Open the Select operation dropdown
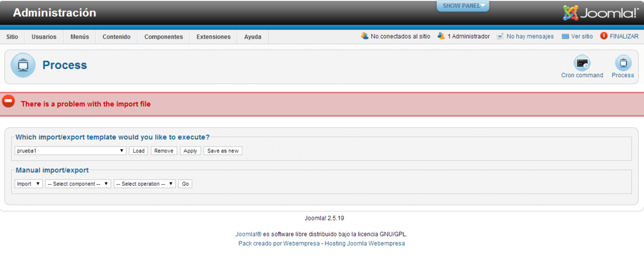This screenshot has width=644, height=279. pos(145,184)
